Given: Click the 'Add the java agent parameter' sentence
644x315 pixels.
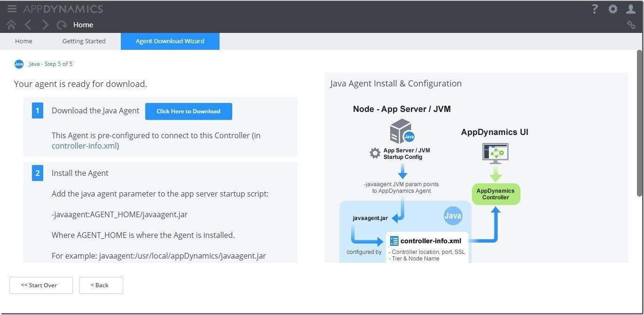Looking at the screenshot, I should 160,194.
